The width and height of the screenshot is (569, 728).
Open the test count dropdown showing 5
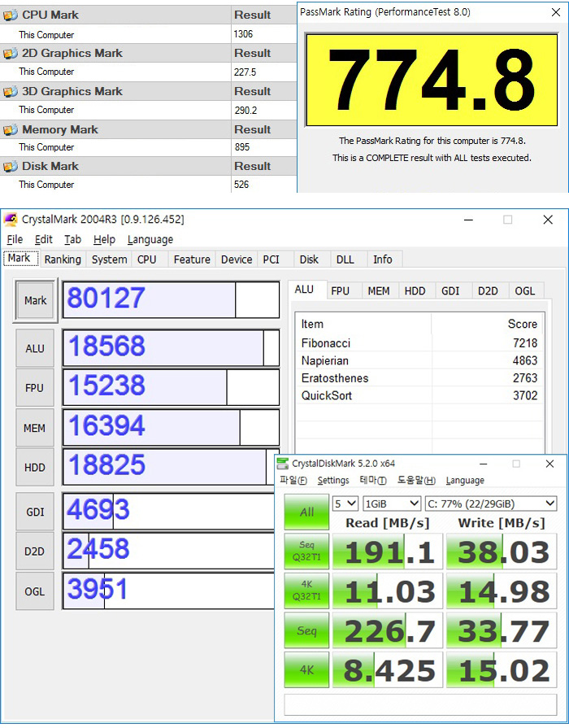[x=345, y=503]
